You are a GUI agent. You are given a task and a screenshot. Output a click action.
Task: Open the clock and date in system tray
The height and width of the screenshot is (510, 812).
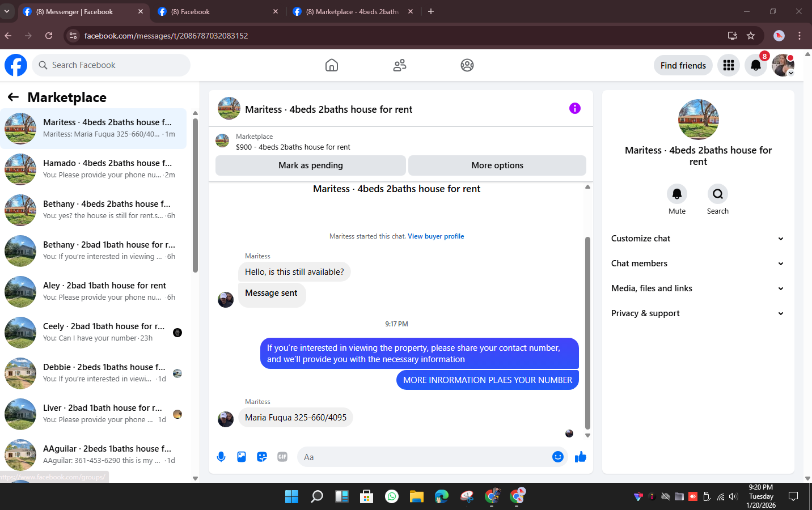click(x=761, y=496)
